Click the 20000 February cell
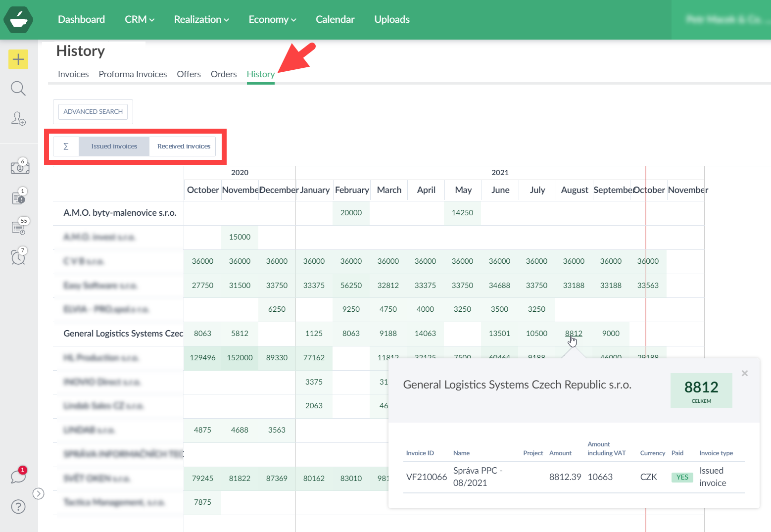This screenshot has height=532, width=771. tap(351, 213)
